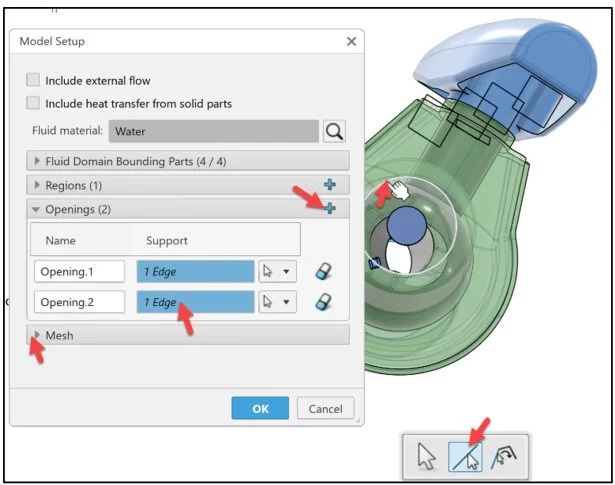Confirm with the OK button

tap(260, 408)
